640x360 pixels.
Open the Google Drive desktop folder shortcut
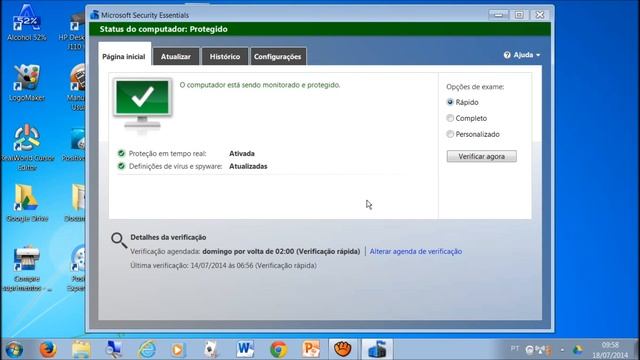[x=27, y=203]
